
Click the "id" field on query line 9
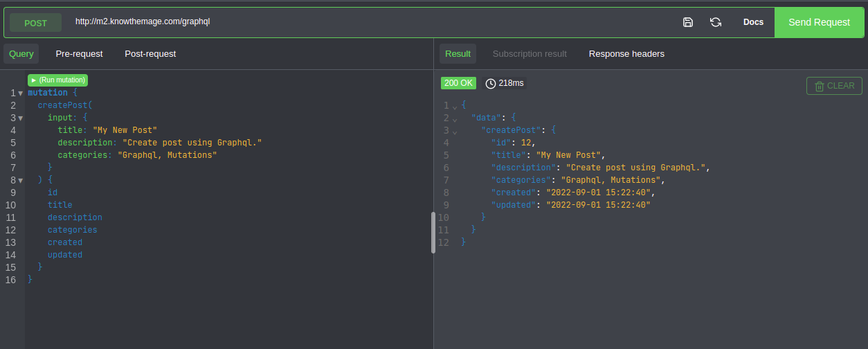53,193
